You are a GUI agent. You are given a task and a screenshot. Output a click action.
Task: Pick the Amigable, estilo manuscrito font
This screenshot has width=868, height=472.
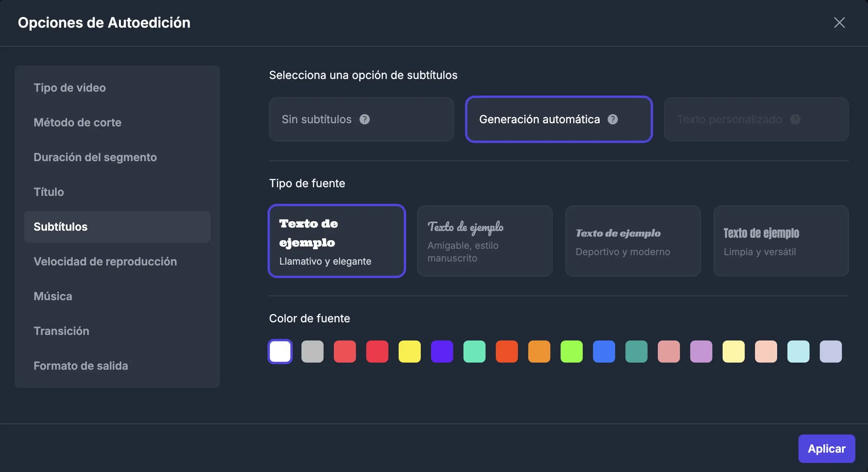[484, 241]
